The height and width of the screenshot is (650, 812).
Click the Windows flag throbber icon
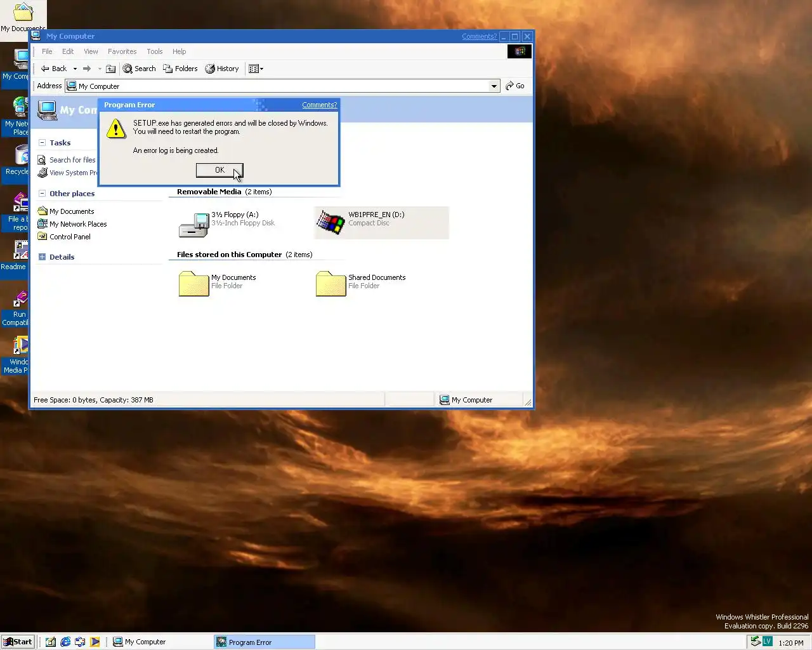click(520, 51)
